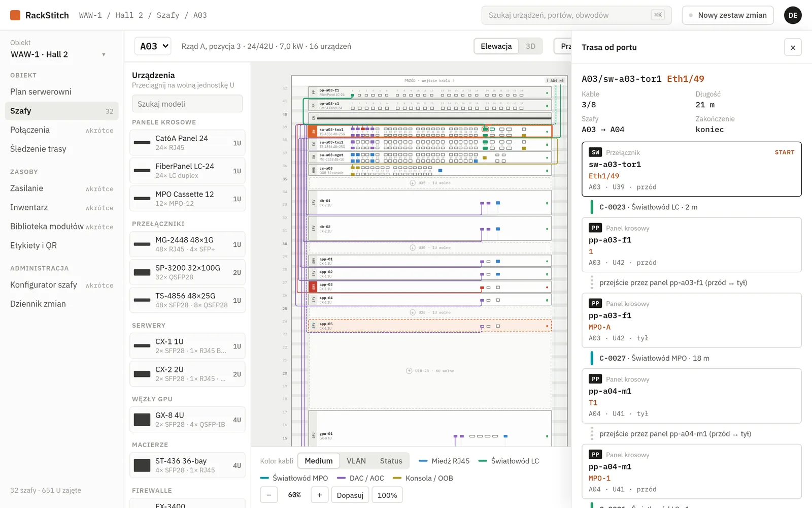Screen dimensions: 812x508
Task: Close the Trasa od portu panel
Action: pyautogui.click(x=793, y=47)
